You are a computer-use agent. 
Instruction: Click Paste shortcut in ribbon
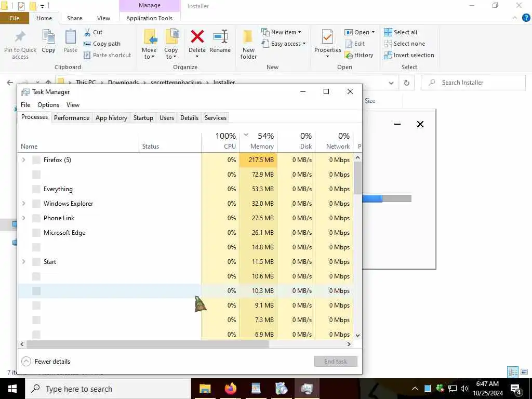click(x=107, y=55)
